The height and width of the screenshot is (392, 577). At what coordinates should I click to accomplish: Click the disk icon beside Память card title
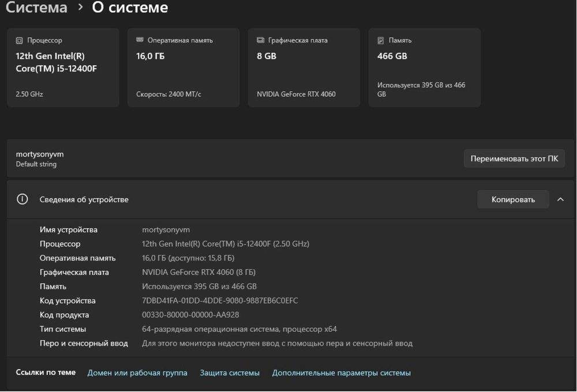point(381,40)
